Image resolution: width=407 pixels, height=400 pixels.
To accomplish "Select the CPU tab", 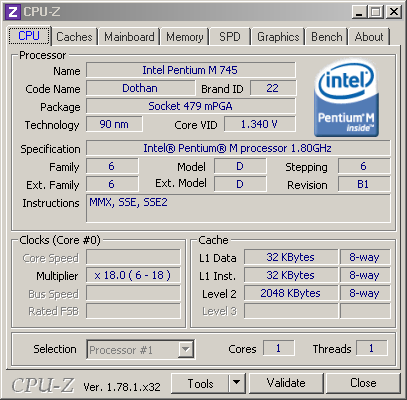I will [x=29, y=35].
